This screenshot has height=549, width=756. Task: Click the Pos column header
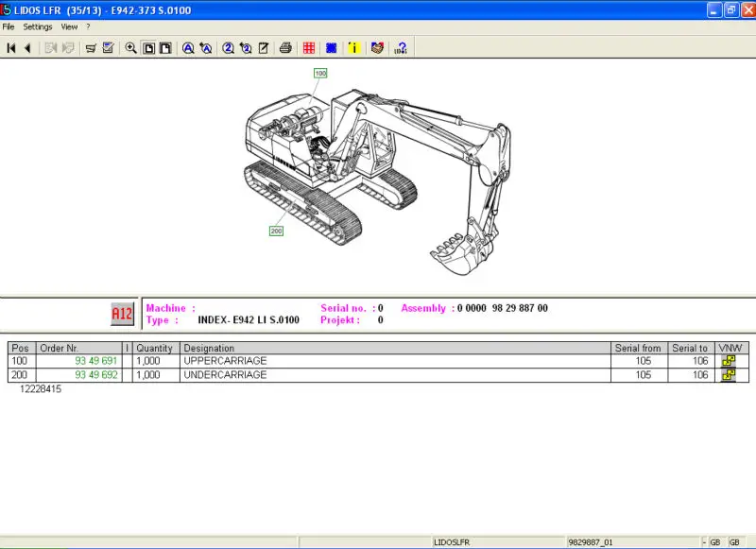(22, 348)
